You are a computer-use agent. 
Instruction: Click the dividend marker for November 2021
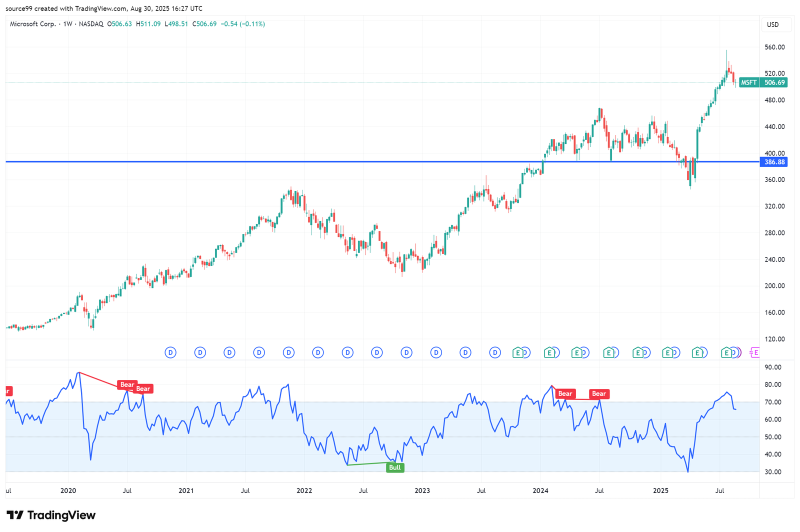coord(288,352)
